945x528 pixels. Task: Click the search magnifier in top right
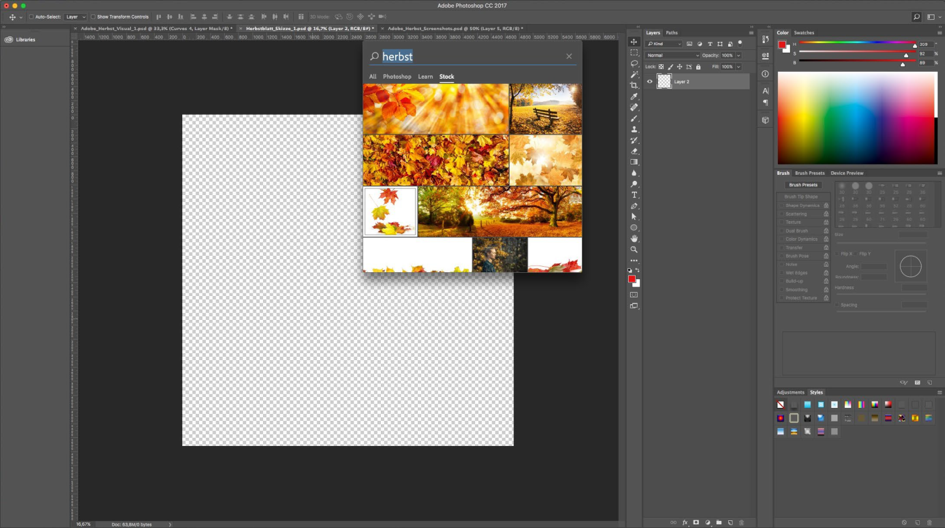916,17
